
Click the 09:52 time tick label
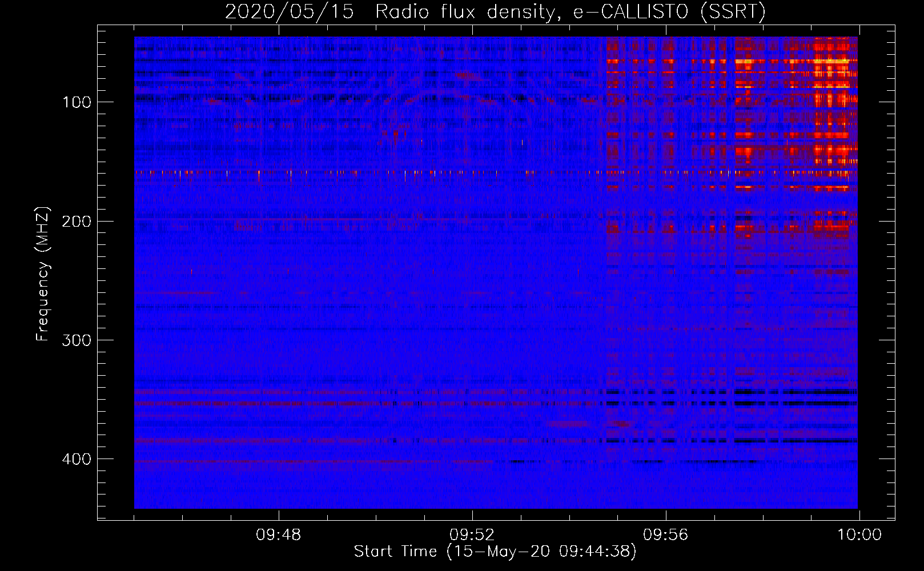(x=472, y=535)
